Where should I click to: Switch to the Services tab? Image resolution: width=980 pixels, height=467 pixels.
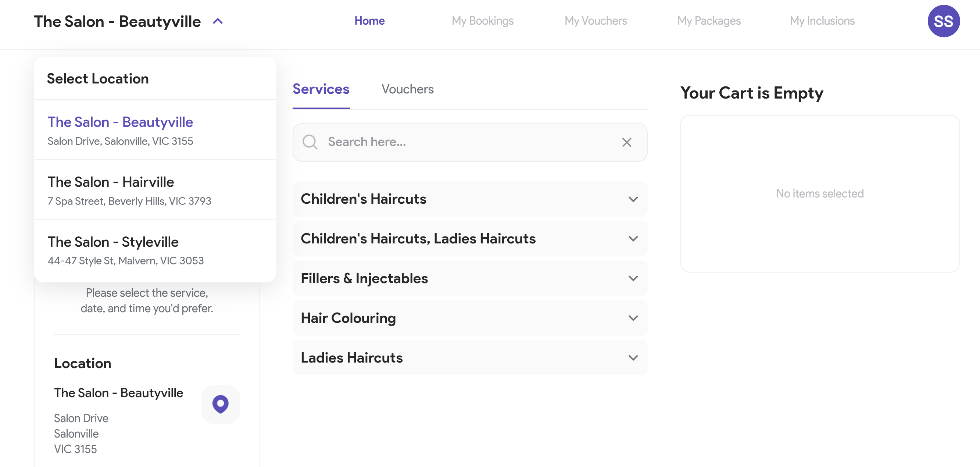click(x=321, y=89)
